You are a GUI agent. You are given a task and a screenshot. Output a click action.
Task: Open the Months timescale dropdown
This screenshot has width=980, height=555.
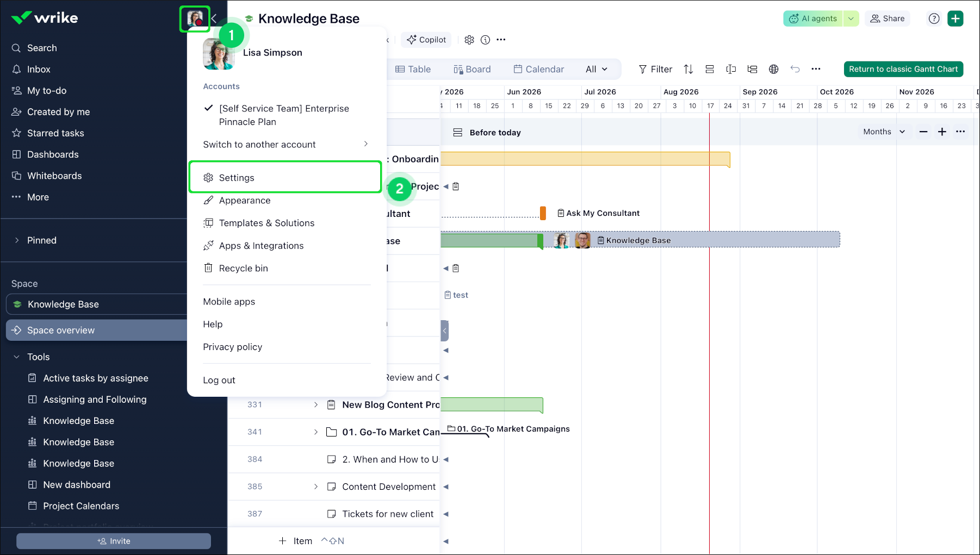884,132
